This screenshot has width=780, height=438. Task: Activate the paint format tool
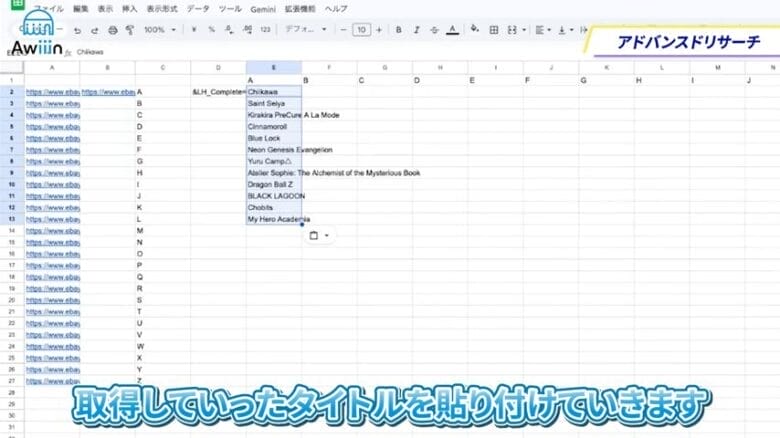130,30
